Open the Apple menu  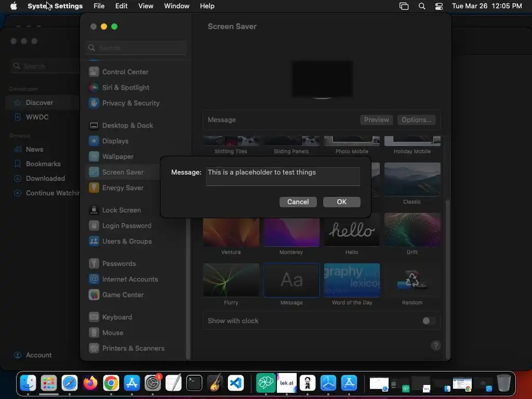pos(14,6)
